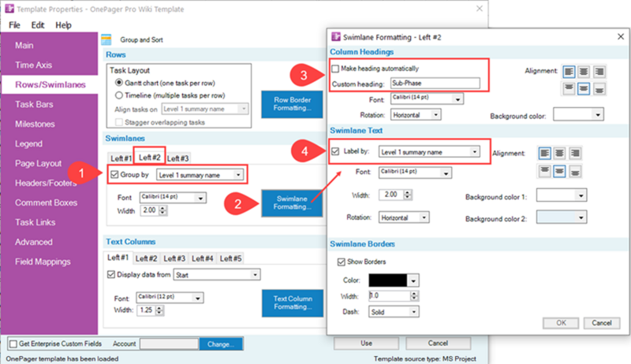Screen dimensions: 631x364
Task: Set column heading vertical bottom alignment
Action: tap(599, 89)
